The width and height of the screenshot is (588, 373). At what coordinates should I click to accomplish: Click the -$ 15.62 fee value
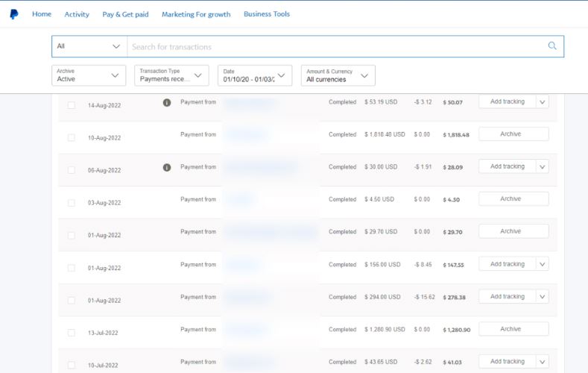(x=425, y=297)
